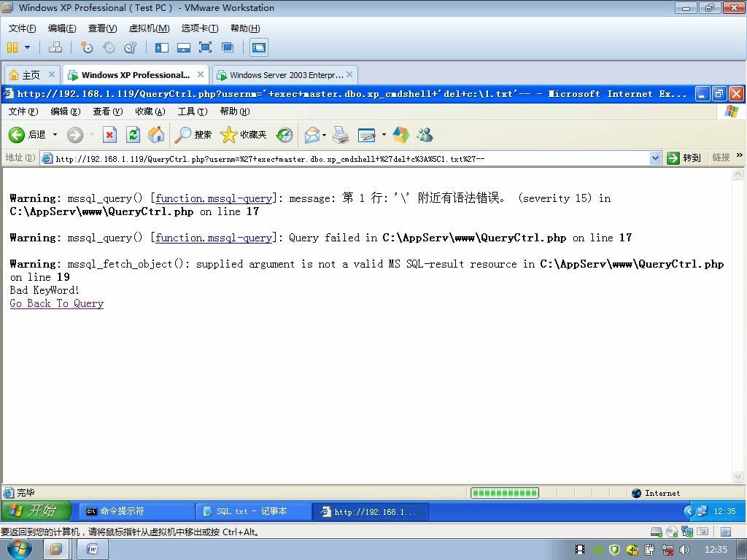Open VMware 文件(F) menu

coord(22,28)
